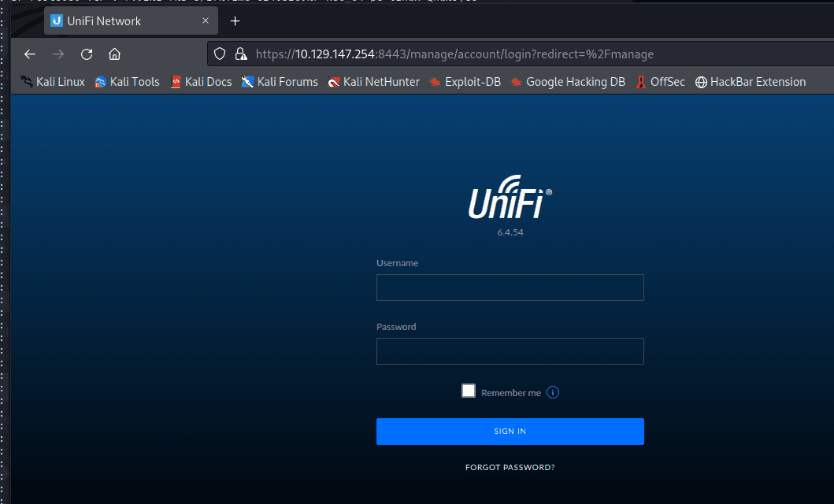Click the UniFi logo
Viewport: 834px width, 504px height.
pyautogui.click(x=510, y=198)
